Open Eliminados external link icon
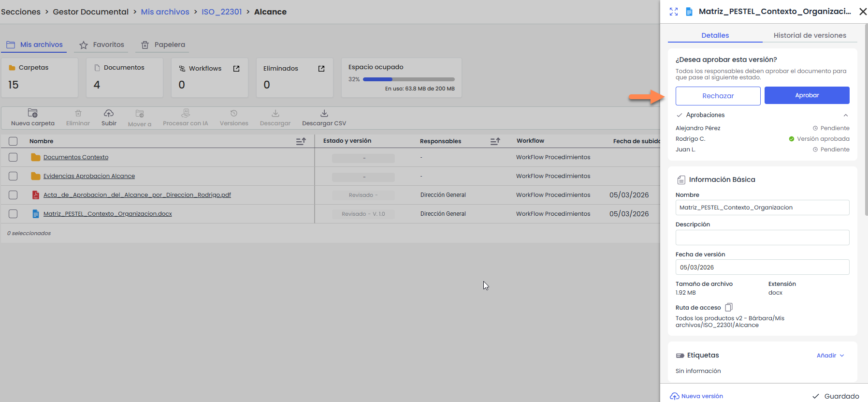This screenshot has height=402, width=868. pyautogui.click(x=321, y=69)
